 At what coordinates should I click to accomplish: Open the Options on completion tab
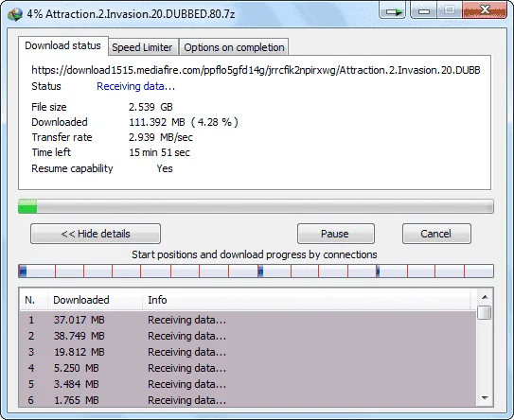click(x=234, y=47)
